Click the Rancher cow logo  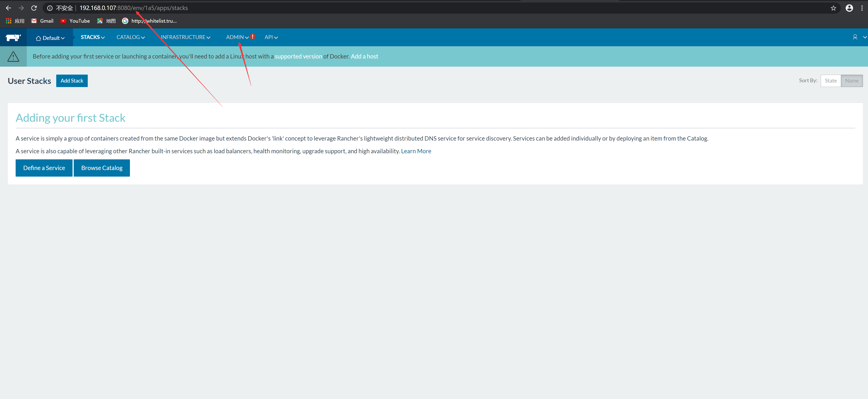(13, 37)
